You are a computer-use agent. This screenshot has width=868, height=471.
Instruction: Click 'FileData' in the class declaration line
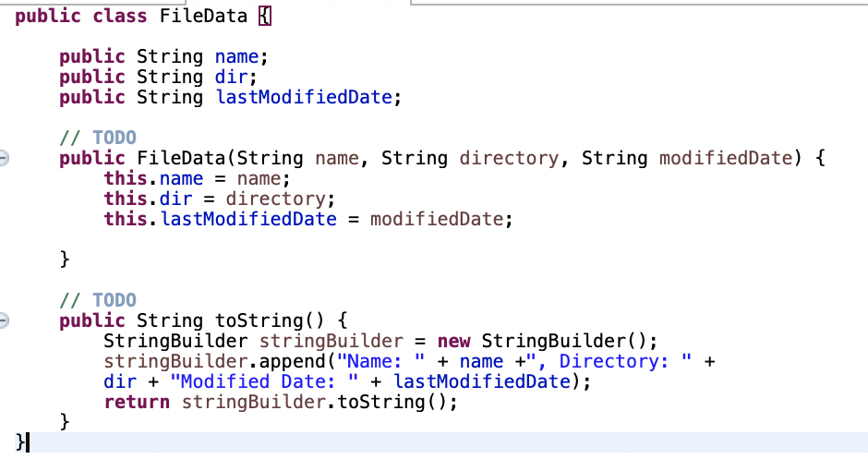point(203,16)
